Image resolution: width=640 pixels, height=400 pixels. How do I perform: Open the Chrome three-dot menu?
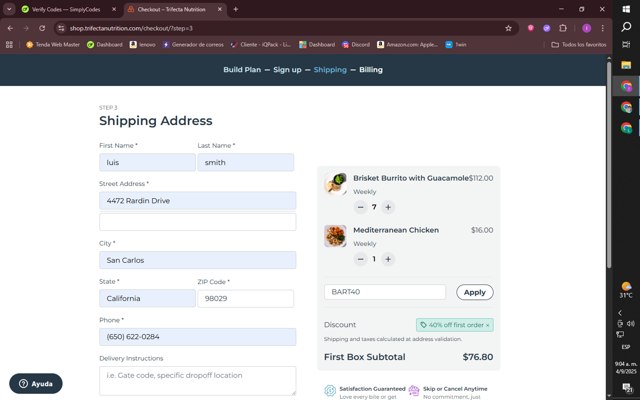tap(602, 28)
